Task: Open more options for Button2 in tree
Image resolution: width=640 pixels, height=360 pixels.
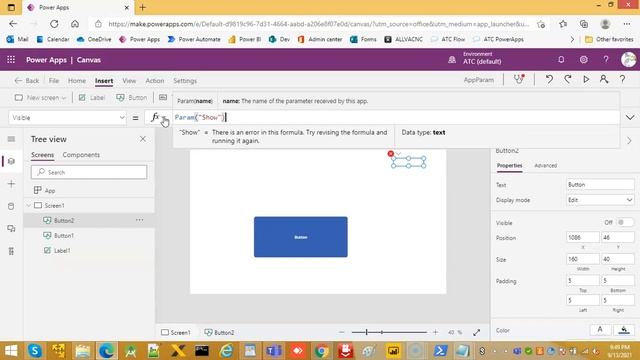Action: pos(140,220)
